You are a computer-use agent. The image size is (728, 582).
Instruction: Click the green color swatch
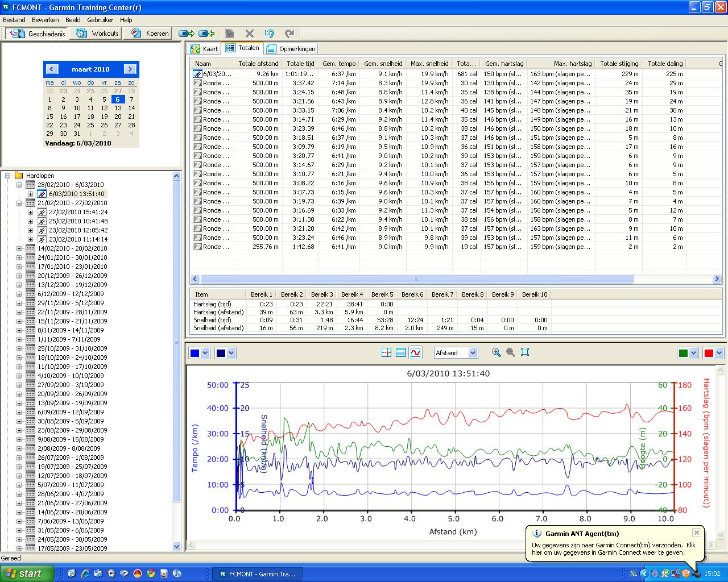pyautogui.click(x=683, y=353)
